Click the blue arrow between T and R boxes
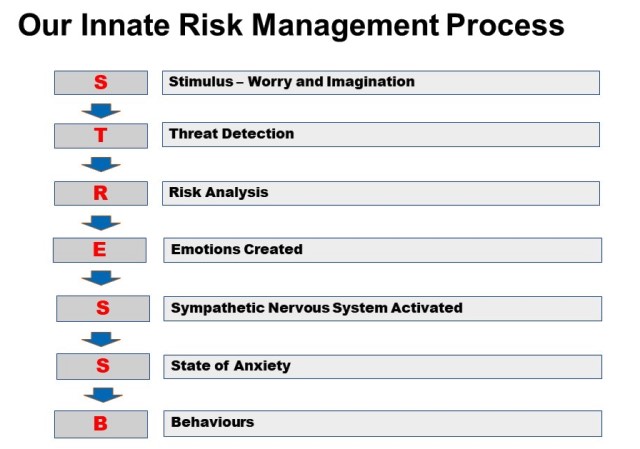640x449 pixels. [x=101, y=164]
